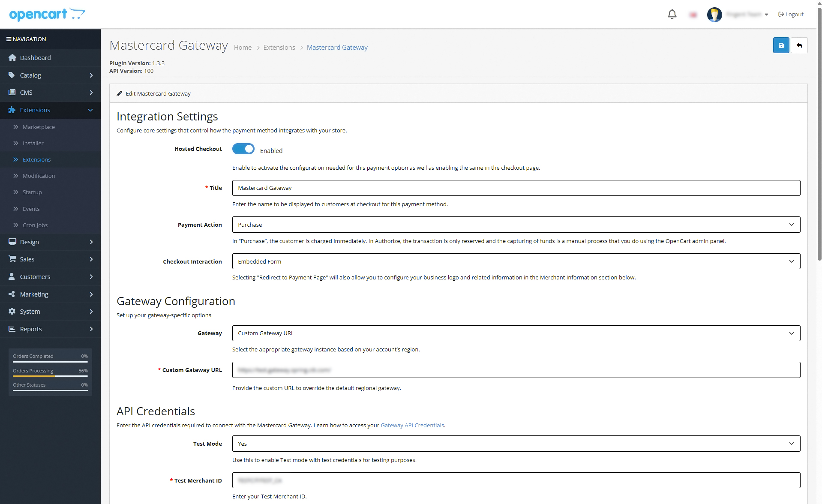Click the user profile avatar
The image size is (822, 504).
pyautogui.click(x=714, y=15)
